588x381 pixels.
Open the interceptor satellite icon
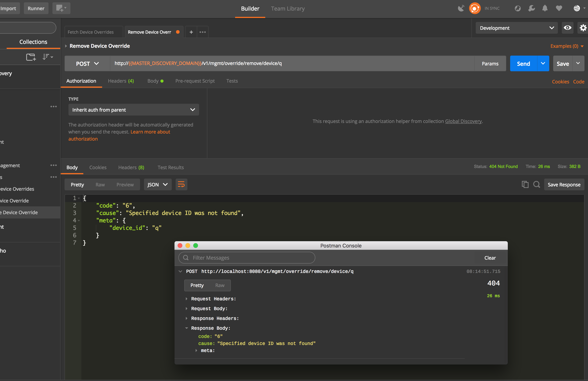(461, 8)
